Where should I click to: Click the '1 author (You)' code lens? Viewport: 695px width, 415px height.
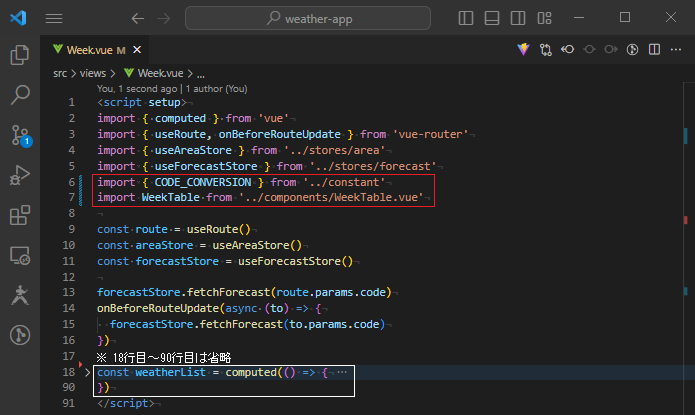(216, 89)
